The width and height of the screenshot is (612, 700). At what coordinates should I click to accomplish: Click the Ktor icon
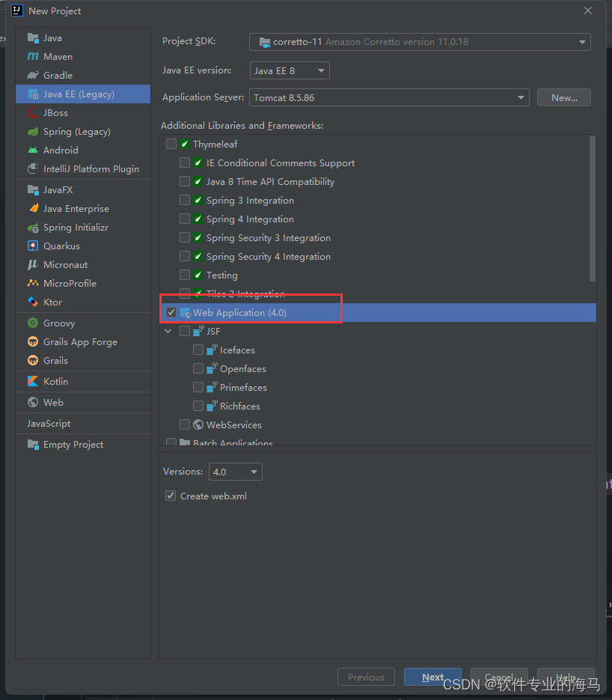(x=33, y=302)
